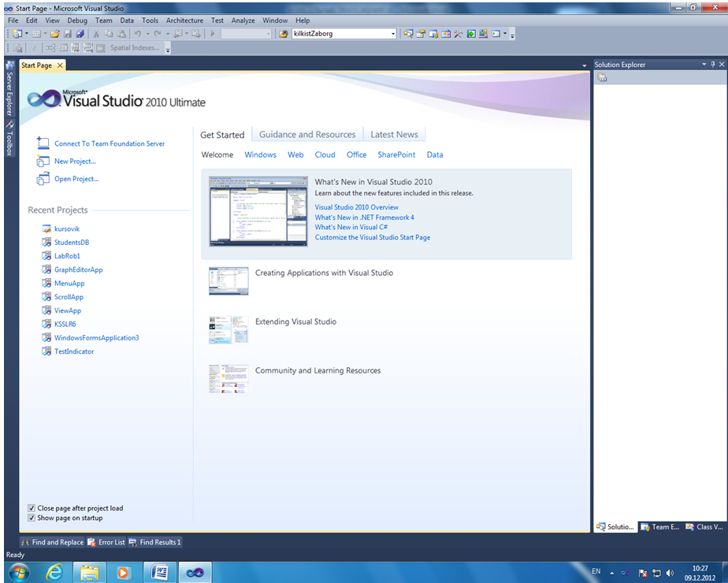
Task: Switch to the Latest News tab
Action: (394, 134)
